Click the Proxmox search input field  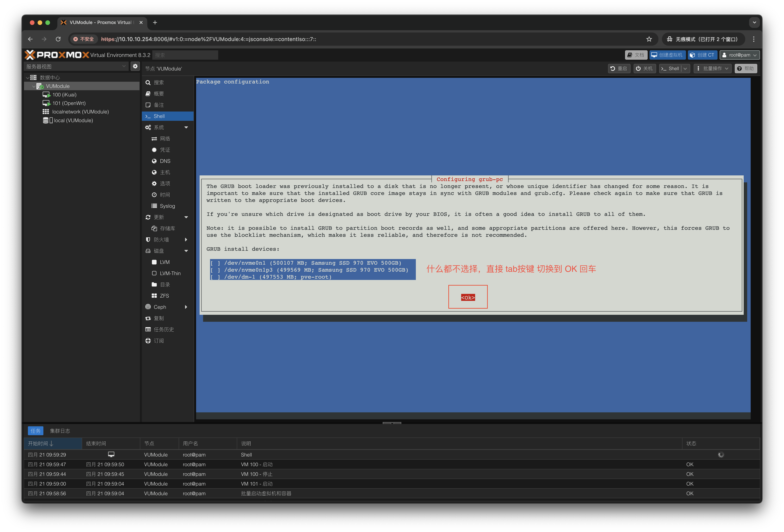point(185,55)
